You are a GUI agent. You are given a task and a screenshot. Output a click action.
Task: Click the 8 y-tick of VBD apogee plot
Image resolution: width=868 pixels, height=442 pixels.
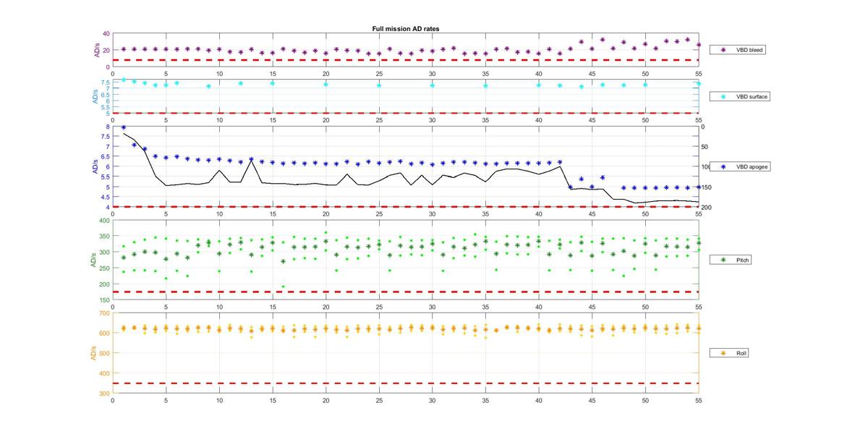[108, 127]
